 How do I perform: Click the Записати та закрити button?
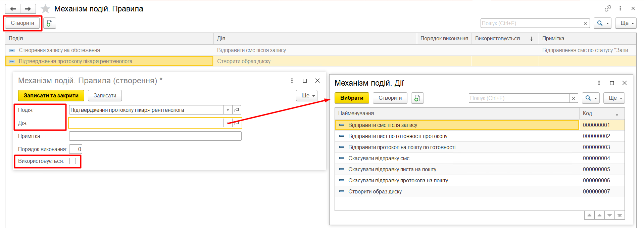(51, 96)
